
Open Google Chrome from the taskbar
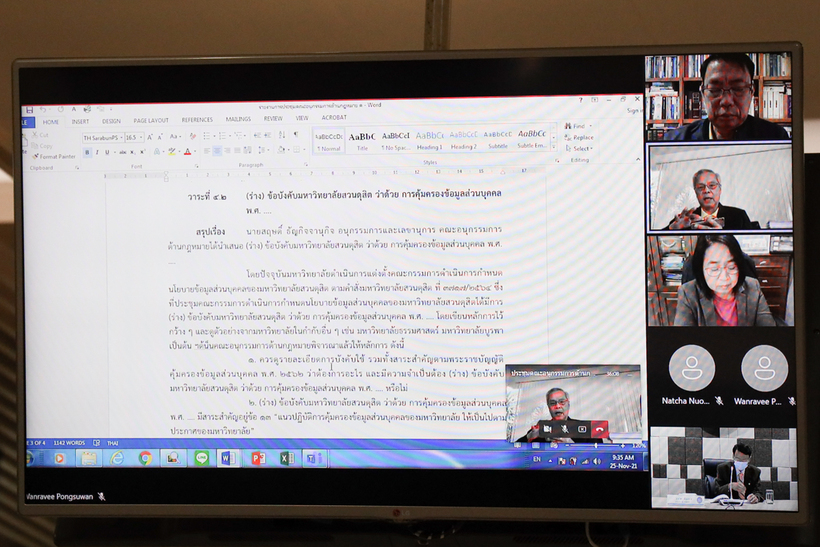145,458
